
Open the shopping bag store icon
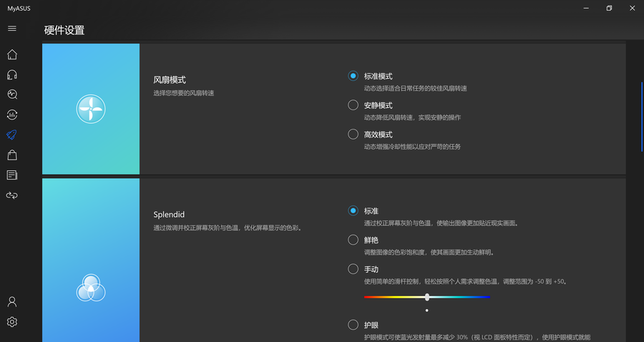click(11, 155)
